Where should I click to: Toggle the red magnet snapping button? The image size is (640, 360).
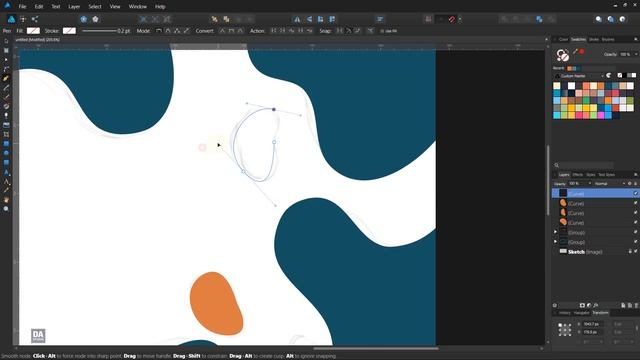pos(452,19)
